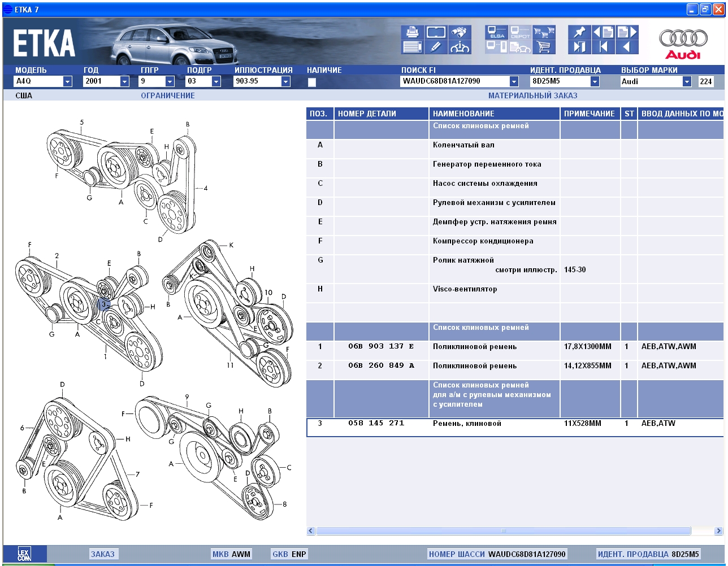This screenshot has height=566, width=728.
Task: Open the ВЫБОР МАРКИ dropdown showing Audi
Action: [x=687, y=81]
